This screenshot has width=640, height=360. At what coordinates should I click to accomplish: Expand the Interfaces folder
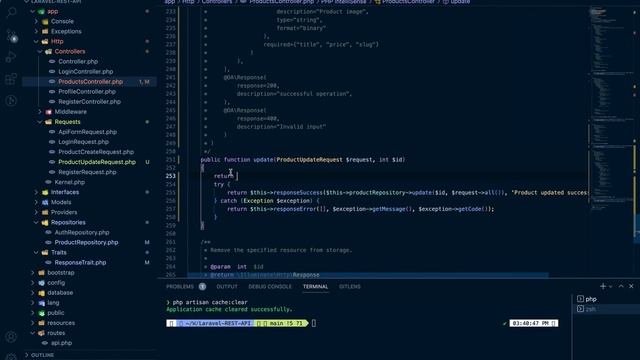[36, 192]
